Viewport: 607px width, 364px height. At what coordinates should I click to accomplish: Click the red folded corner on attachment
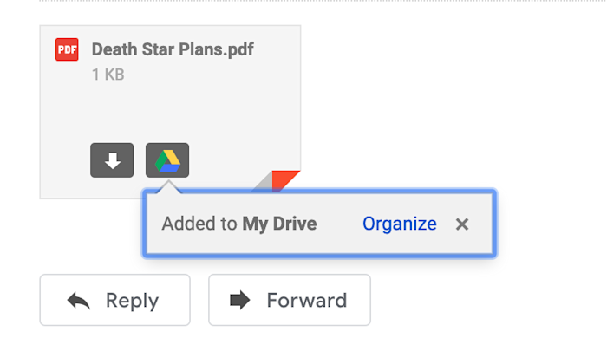coord(285,180)
